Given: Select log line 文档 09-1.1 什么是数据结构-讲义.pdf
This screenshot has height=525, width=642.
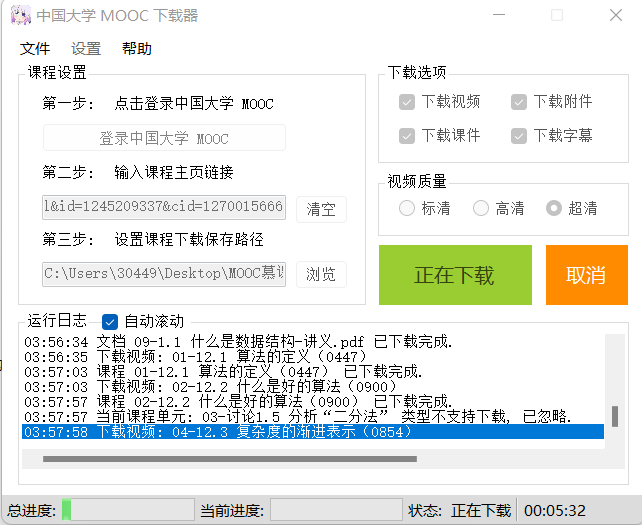Looking at the screenshot, I should pyautogui.click(x=313, y=342).
